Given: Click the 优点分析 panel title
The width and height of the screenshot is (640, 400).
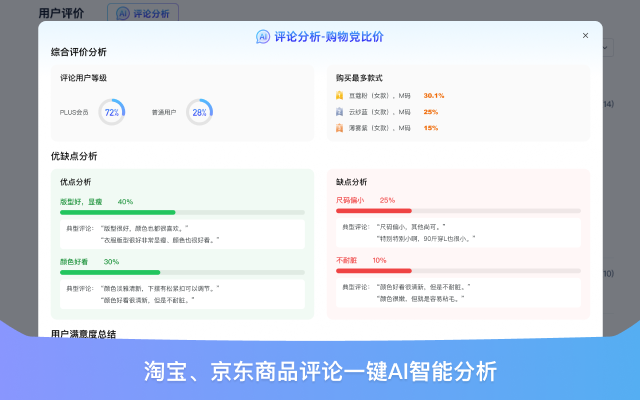Looking at the screenshot, I should pos(76,182).
